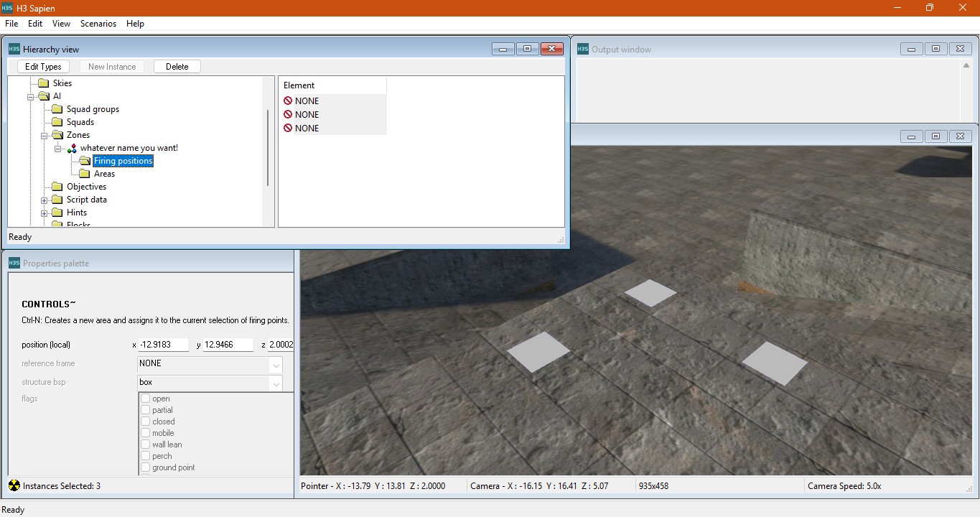Click the New Instance button
Image resolution: width=980 pixels, height=517 pixels.
tap(112, 67)
